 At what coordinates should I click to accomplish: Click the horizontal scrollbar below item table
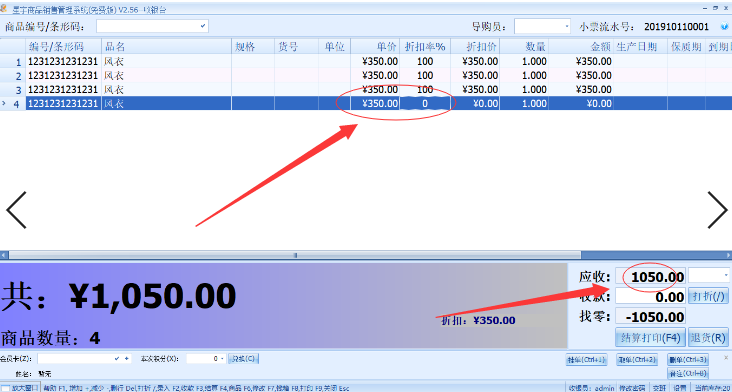pyautogui.click(x=366, y=255)
